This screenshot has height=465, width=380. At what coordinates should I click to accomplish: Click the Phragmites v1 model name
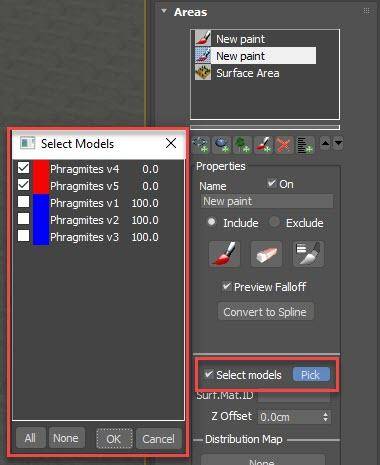click(84, 203)
